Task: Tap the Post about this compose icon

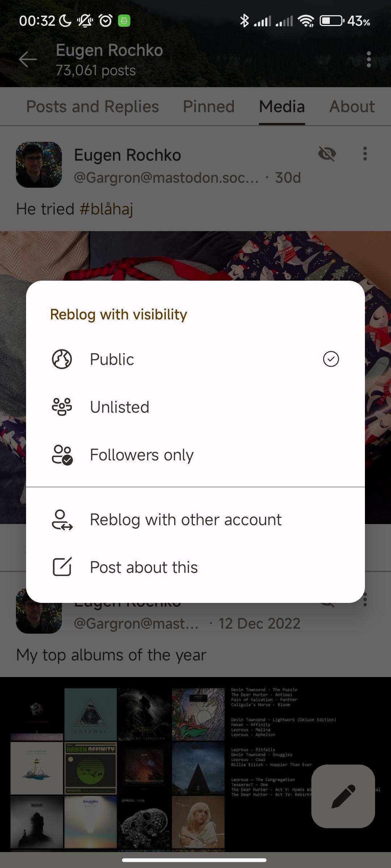Action: click(62, 567)
